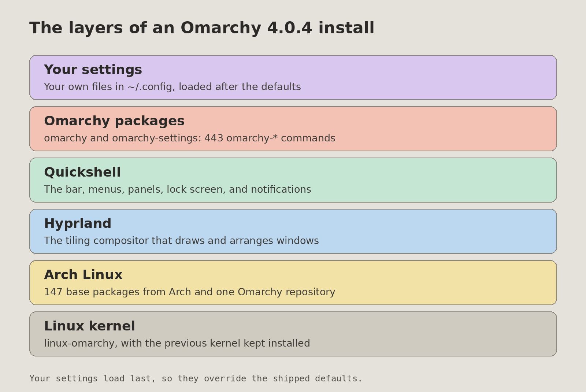Click the footer 'Your settings load last' note
The width and height of the screenshot is (586, 392).
click(x=196, y=378)
